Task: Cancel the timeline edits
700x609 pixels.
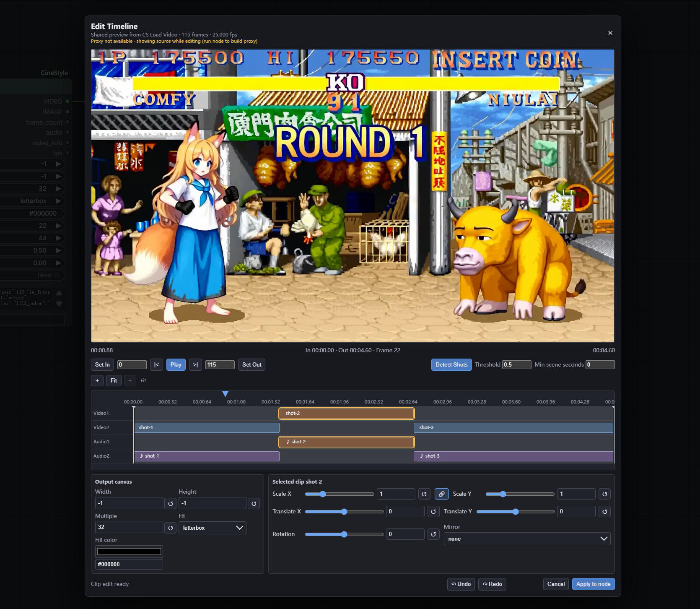Action: [556, 584]
